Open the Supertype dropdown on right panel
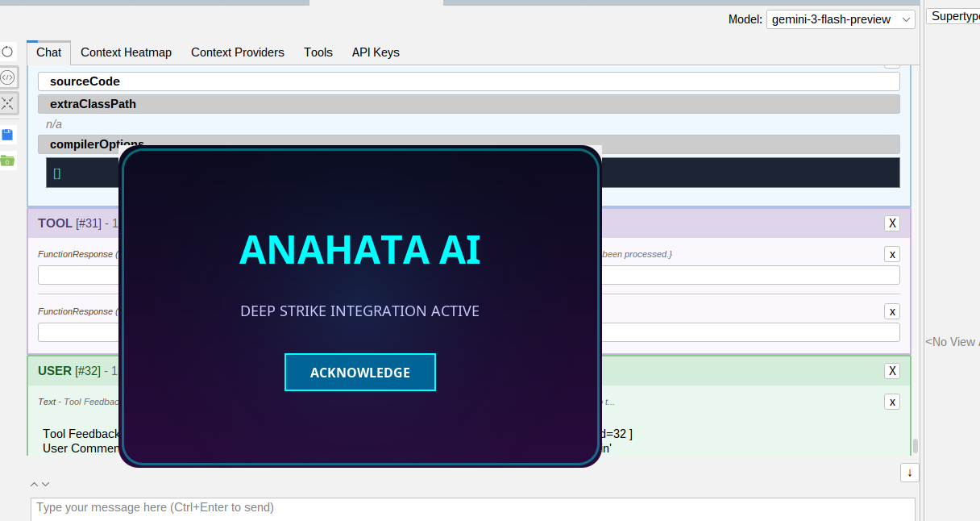Image resolution: width=980 pixels, height=521 pixels. click(x=953, y=16)
